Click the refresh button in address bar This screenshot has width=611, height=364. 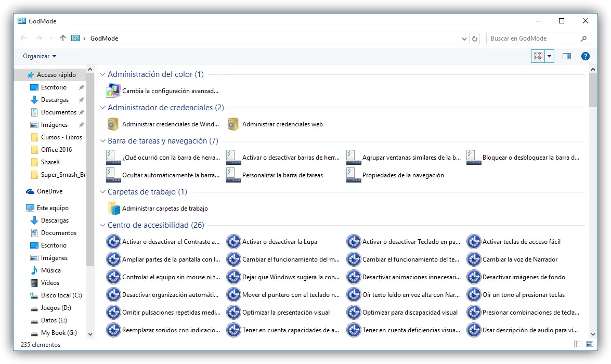(475, 38)
